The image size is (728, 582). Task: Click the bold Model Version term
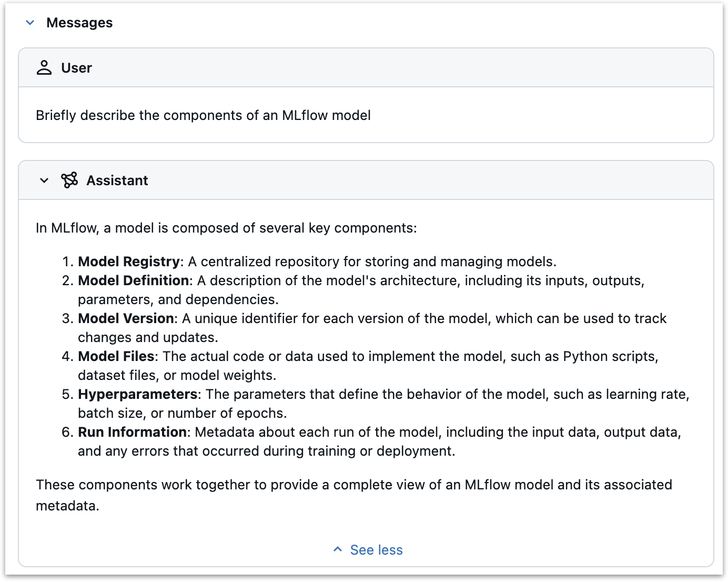coord(126,318)
